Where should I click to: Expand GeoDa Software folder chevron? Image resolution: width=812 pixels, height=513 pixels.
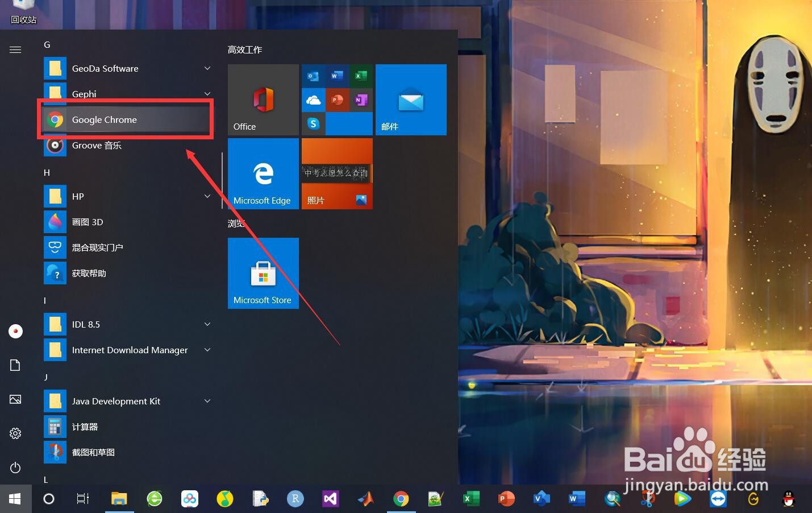pyautogui.click(x=207, y=68)
